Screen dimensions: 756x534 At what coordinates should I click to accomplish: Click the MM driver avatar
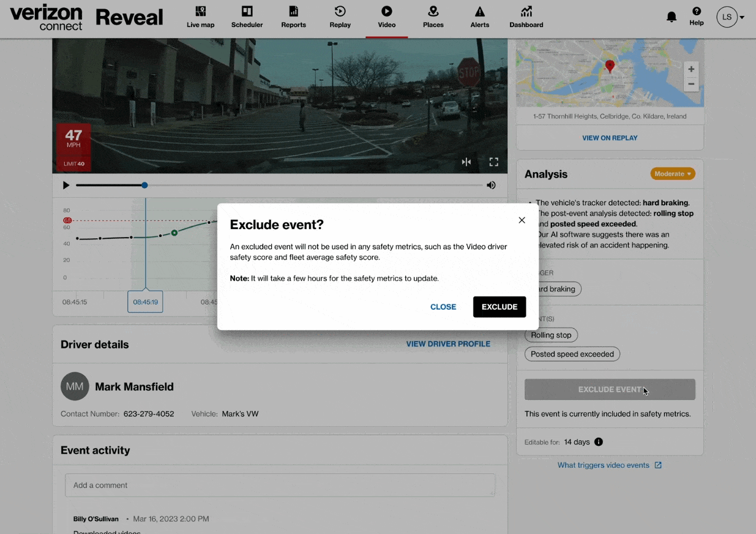point(75,386)
